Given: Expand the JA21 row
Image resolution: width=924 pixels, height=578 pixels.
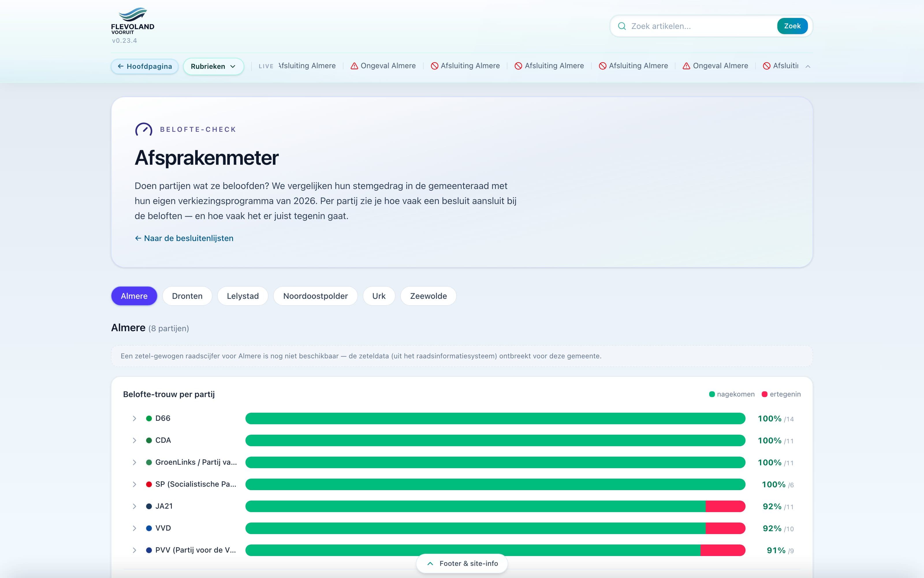Looking at the screenshot, I should click(x=134, y=506).
